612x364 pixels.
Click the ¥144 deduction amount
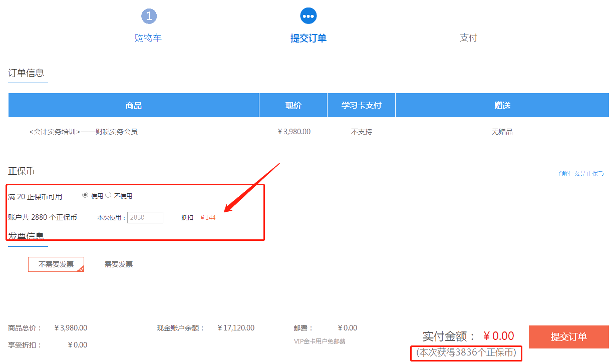208,218
